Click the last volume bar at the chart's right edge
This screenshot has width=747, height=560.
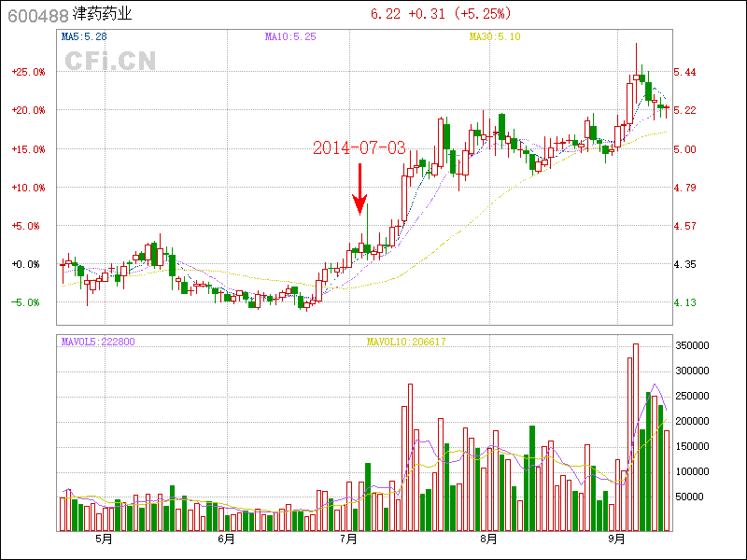click(x=667, y=481)
